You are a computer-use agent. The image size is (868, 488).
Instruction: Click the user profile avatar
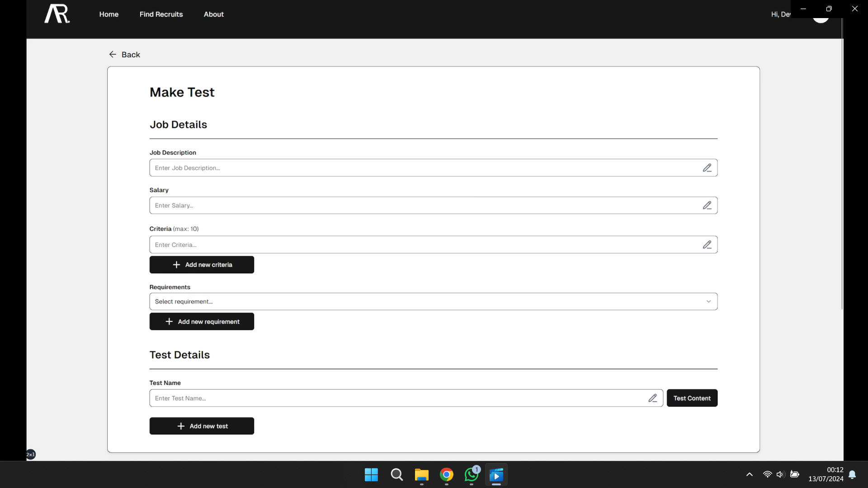click(821, 20)
